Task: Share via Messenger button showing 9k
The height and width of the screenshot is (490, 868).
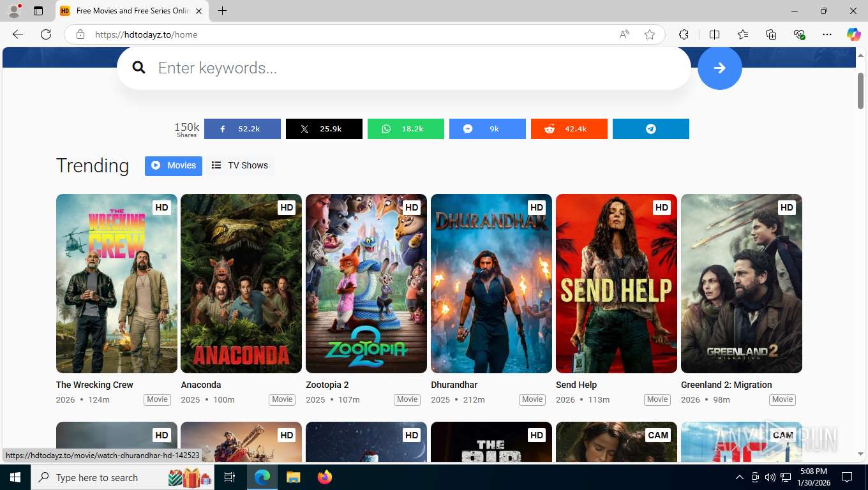Action: tap(488, 129)
